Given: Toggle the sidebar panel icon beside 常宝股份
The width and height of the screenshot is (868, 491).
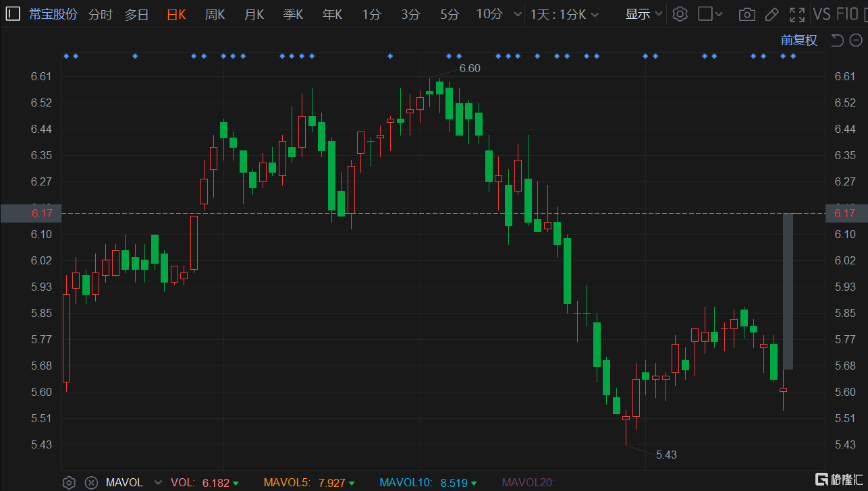Looking at the screenshot, I should coord(13,13).
